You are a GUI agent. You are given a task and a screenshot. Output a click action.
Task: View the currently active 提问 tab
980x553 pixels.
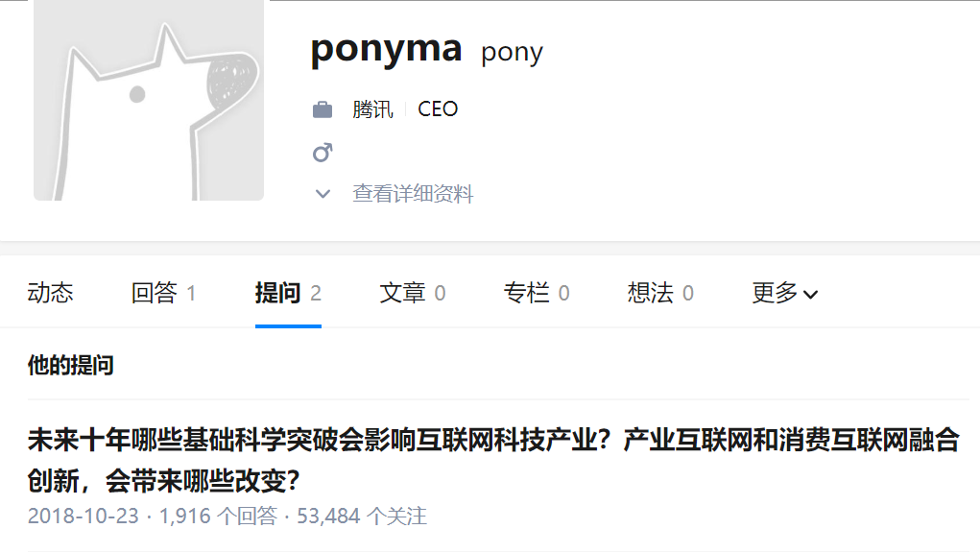281,294
